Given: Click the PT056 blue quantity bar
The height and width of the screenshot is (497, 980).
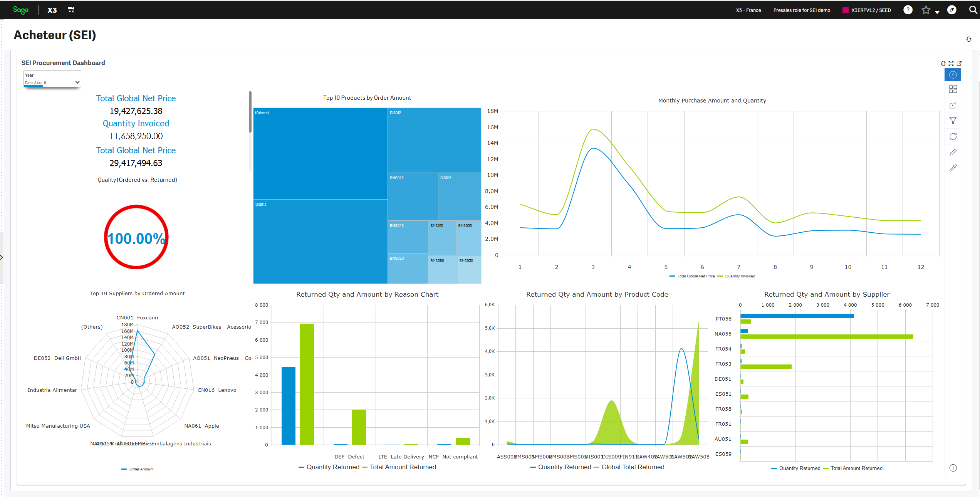Looking at the screenshot, I should pyautogui.click(x=797, y=316).
